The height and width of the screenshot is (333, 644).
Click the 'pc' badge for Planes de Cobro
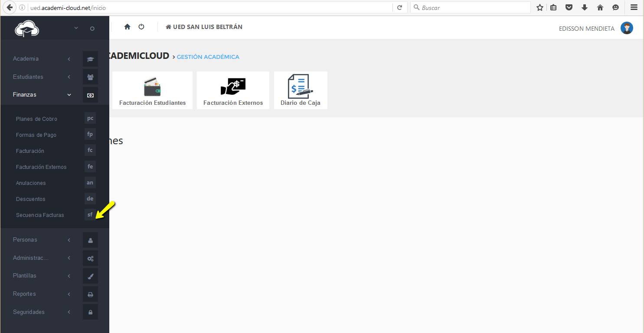(90, 118)
